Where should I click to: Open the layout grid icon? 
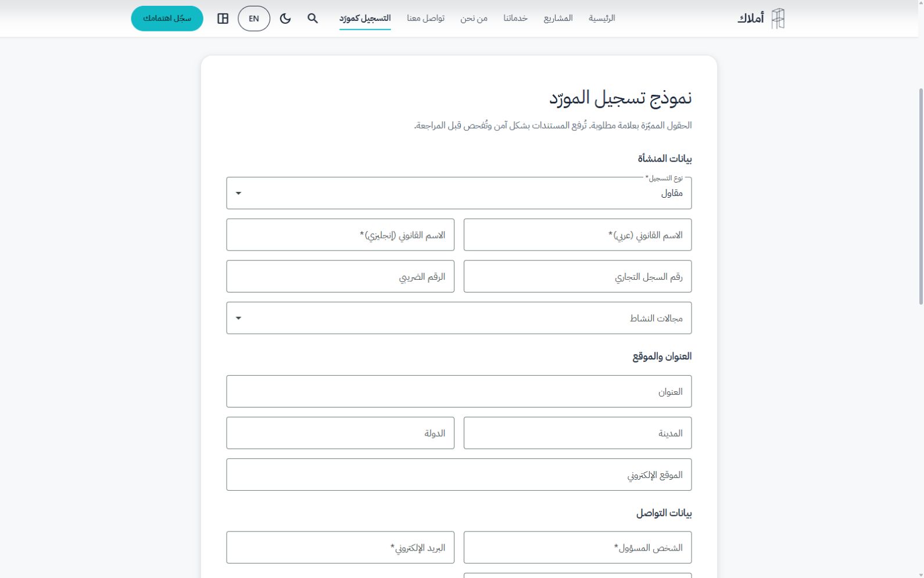(x=223, y=19)
